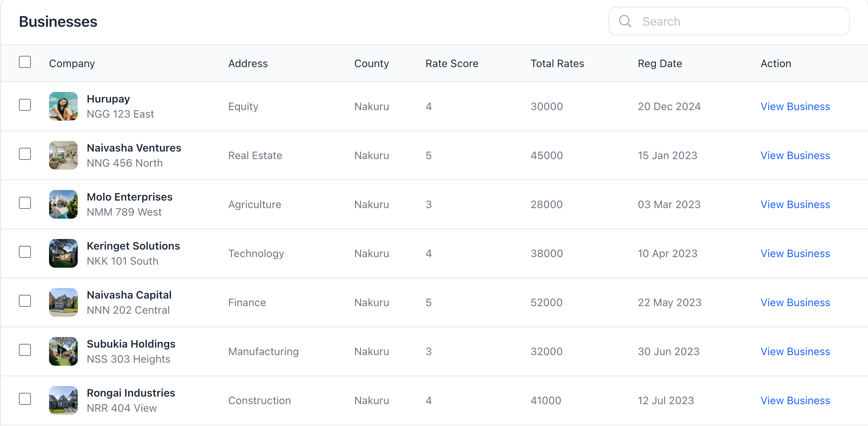Click the Finance address cell
This screenshot has width=868, height=426.
(x=247, y=302)
